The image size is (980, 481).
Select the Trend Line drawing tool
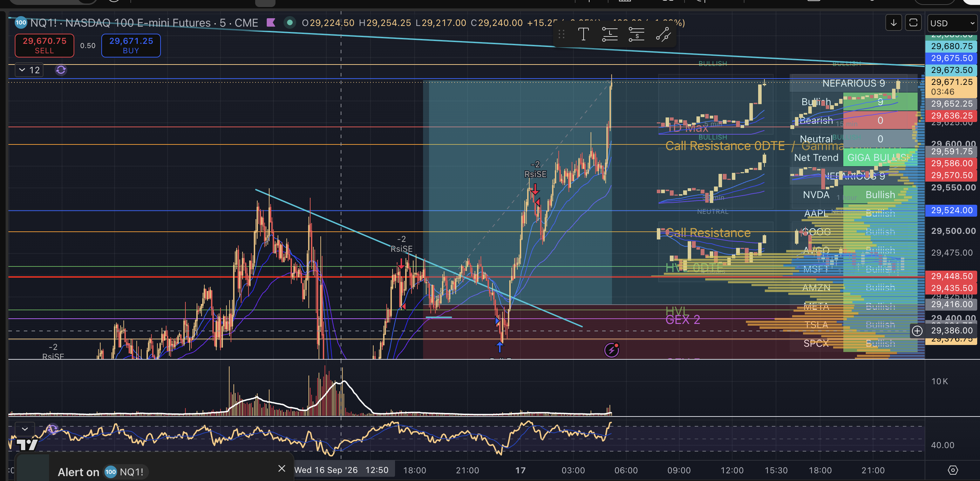pyautogui.click(x=663, y=35)
